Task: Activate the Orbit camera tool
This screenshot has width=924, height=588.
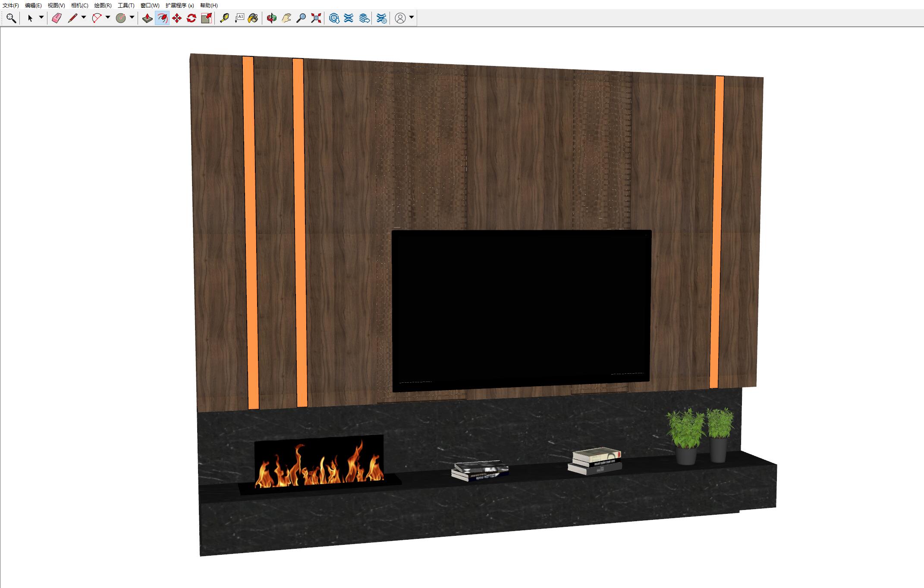Action: 271,18
